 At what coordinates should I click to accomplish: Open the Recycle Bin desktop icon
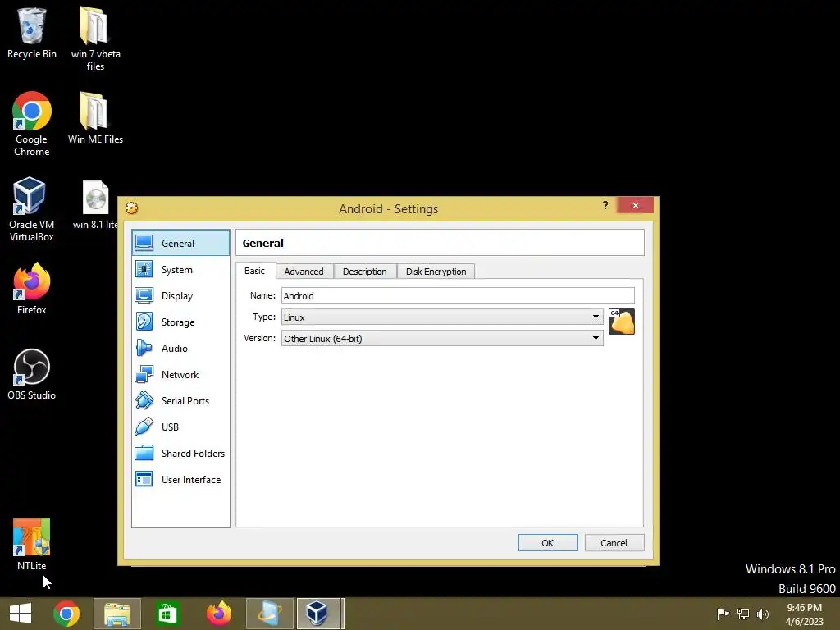(x=32, y=33)
